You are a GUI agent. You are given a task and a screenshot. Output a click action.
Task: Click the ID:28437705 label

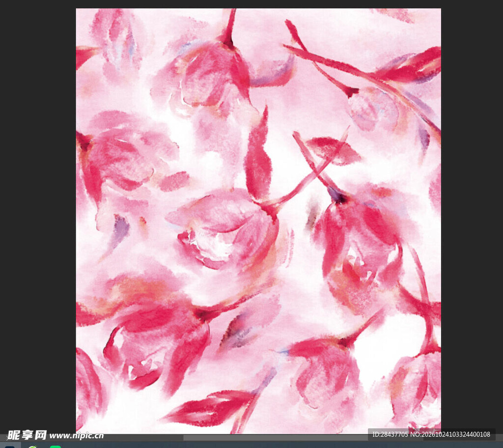(x=390, y=434)
